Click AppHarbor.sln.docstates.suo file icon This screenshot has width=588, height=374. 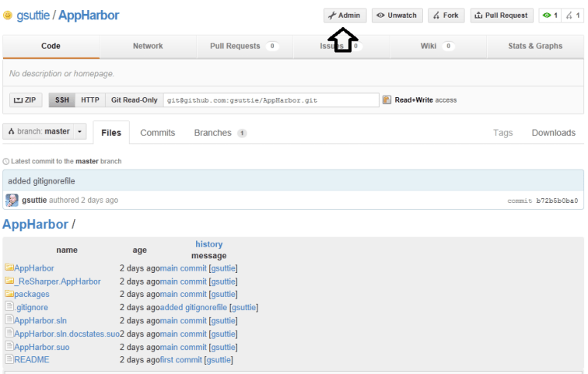(x=9, y=333)
